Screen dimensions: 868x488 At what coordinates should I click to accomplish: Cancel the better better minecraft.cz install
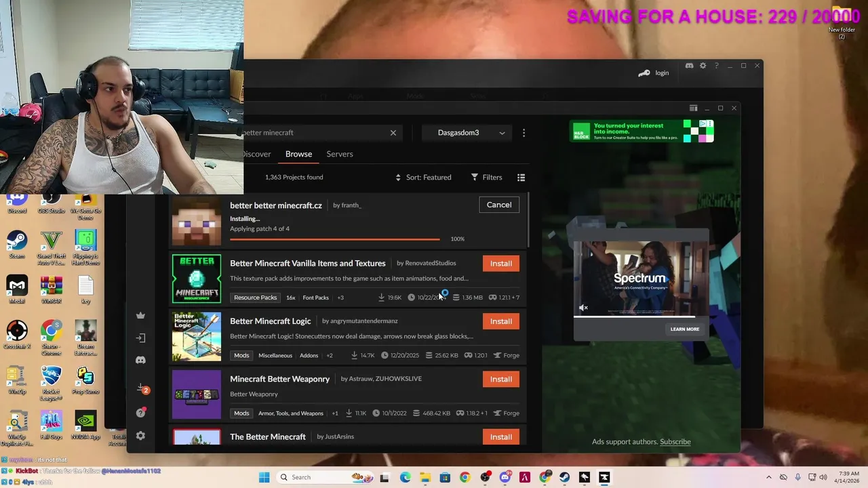click(499, 205)
